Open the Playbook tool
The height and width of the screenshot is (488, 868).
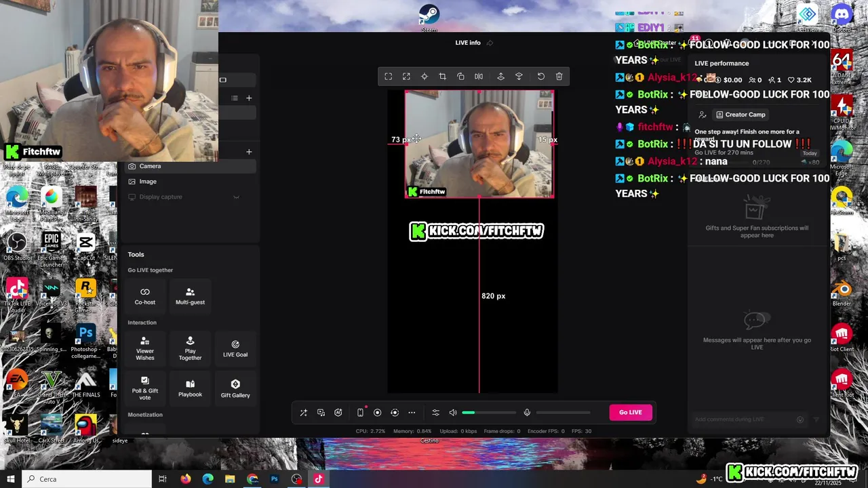[190, 388]
